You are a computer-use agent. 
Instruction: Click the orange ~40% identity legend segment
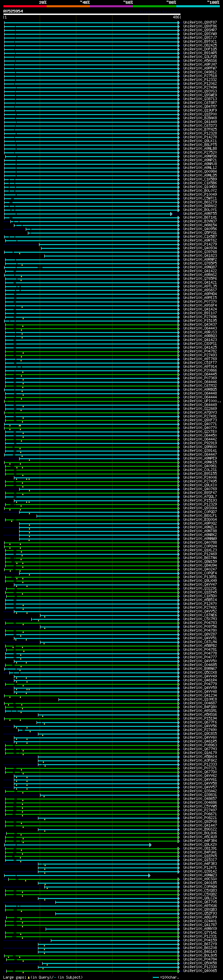pos(68,6)
